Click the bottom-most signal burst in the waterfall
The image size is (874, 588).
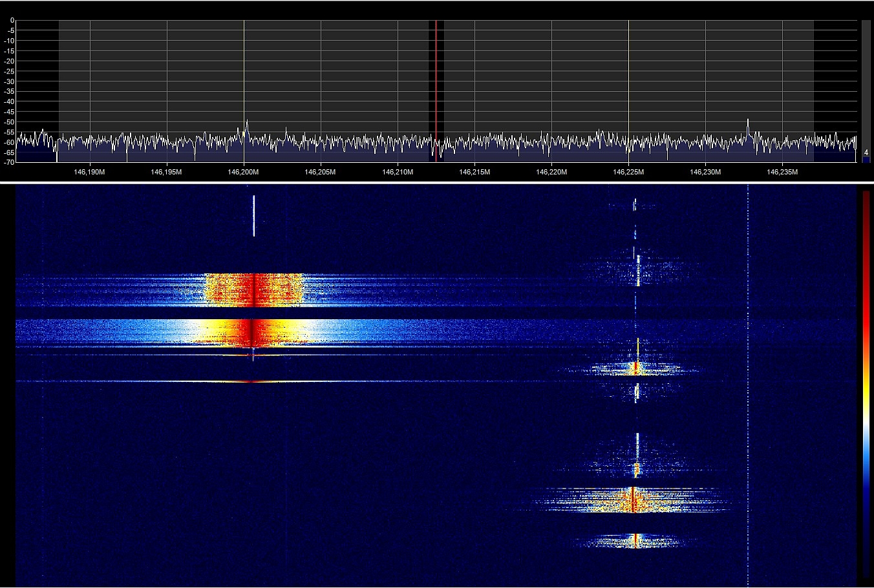635,540
